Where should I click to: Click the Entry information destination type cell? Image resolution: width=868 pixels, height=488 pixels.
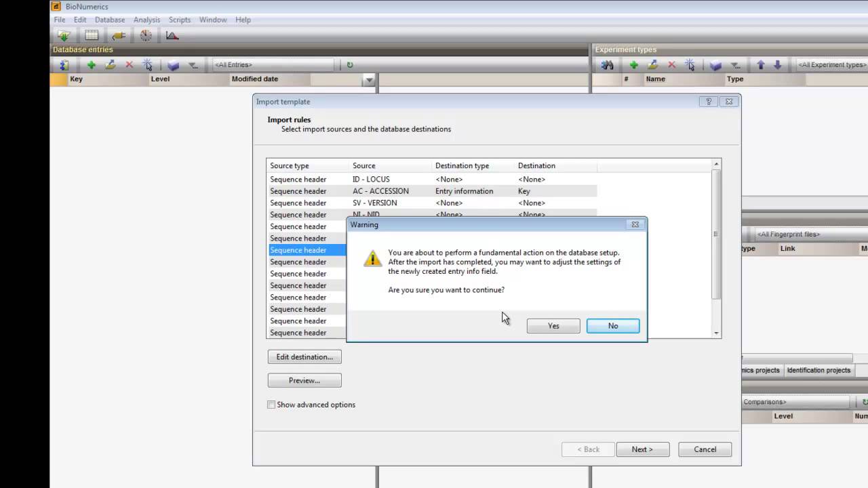tap(465, 191)
